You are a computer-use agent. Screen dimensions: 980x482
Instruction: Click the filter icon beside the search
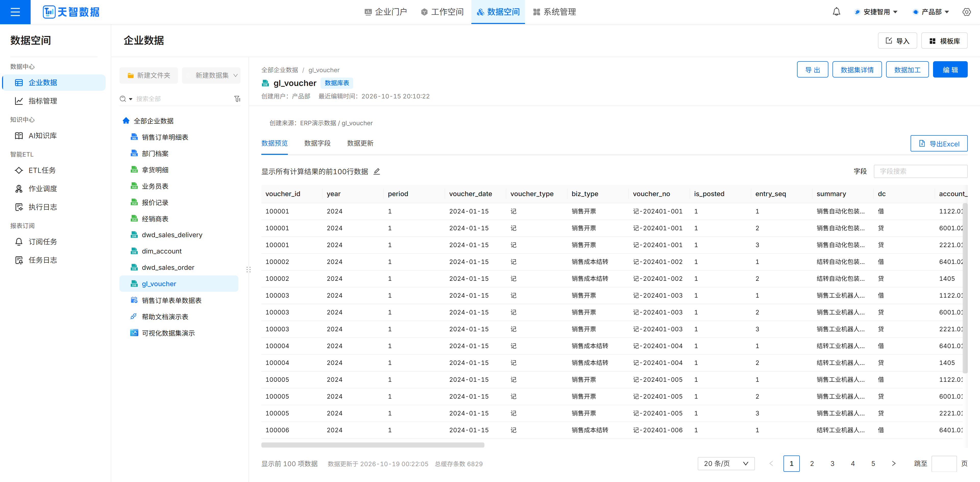(x=237, y=99)
